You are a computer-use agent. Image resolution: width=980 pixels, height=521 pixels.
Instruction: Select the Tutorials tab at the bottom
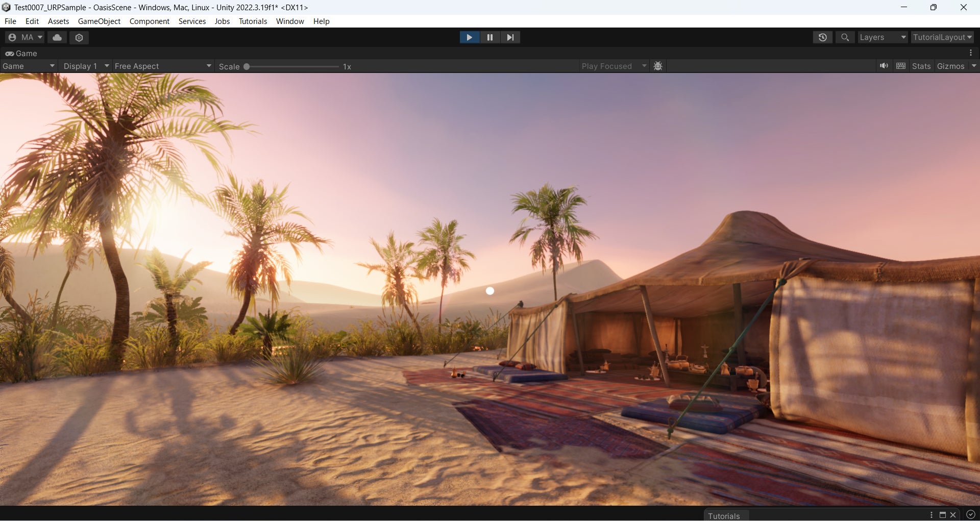(x=724, y=515)
